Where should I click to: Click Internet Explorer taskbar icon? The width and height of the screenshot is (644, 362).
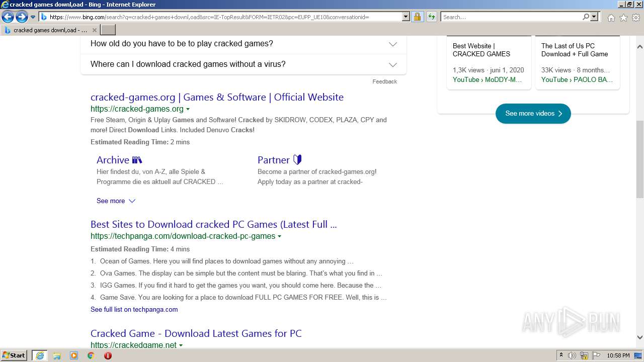point(39,355)
